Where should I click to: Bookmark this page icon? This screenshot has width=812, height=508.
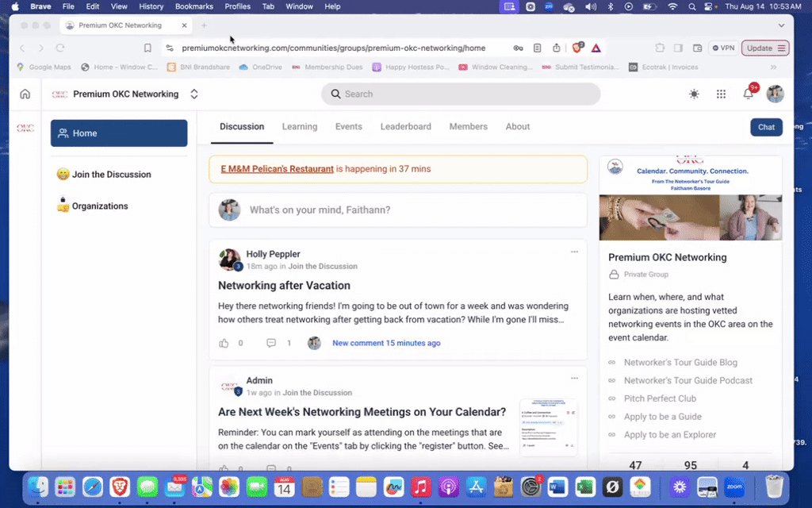[x=147, y=48]
